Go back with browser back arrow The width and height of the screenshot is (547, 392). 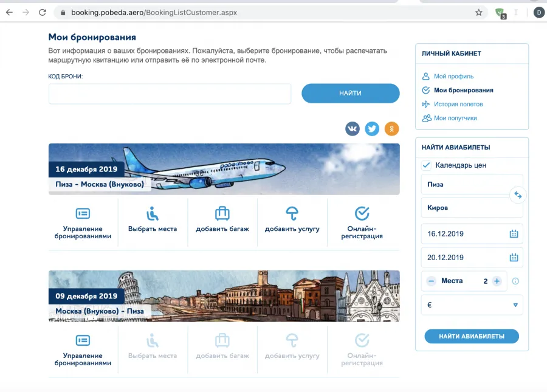point(9,13)
